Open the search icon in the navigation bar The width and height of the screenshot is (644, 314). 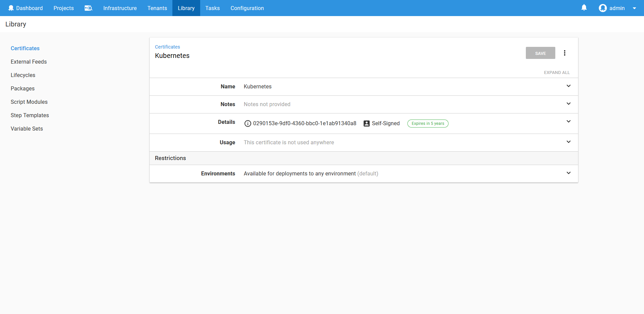click(88, 8)
